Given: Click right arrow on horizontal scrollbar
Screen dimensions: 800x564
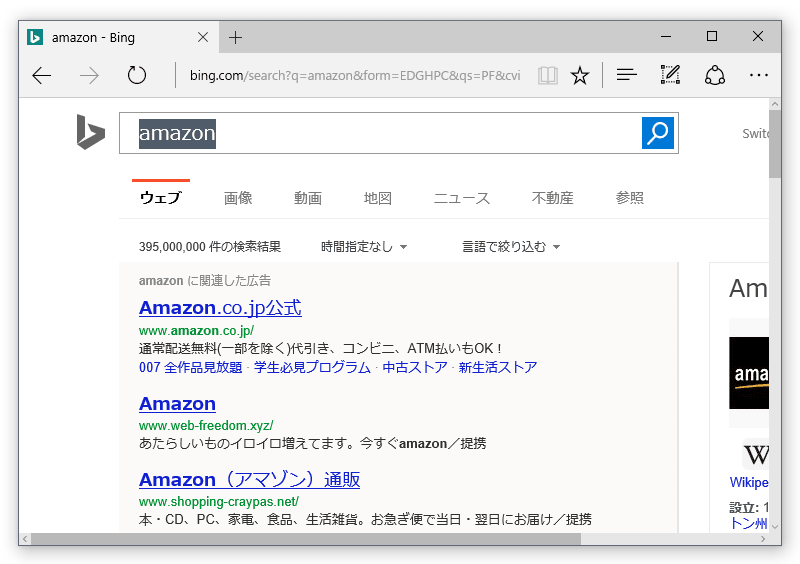Looking at the screenshot, I should click(x=763, y=539).
